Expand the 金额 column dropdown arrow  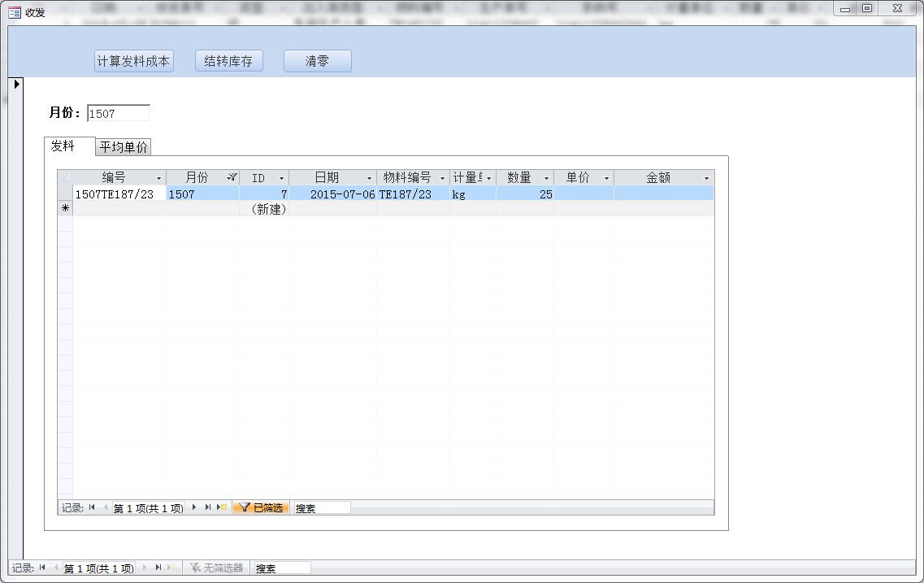(706, 178)
